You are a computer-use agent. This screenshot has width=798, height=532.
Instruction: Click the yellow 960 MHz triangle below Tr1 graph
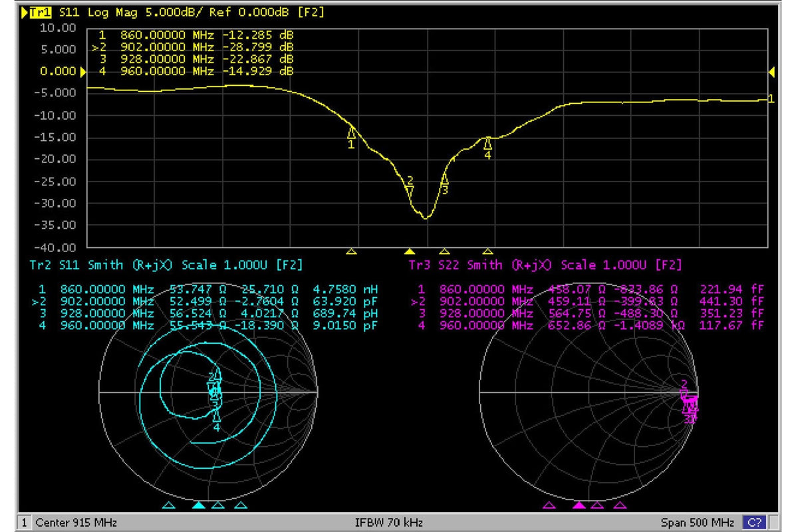click(487, 251)
